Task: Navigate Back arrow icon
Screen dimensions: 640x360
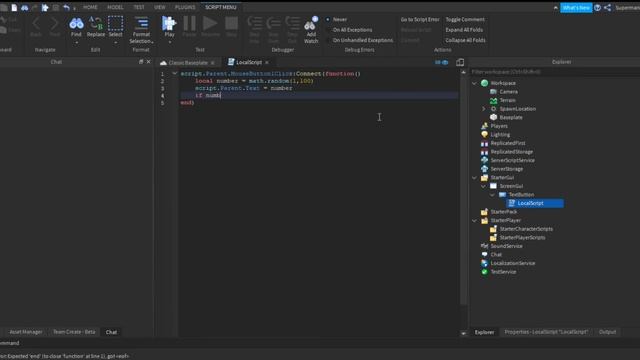Action: 36,24
